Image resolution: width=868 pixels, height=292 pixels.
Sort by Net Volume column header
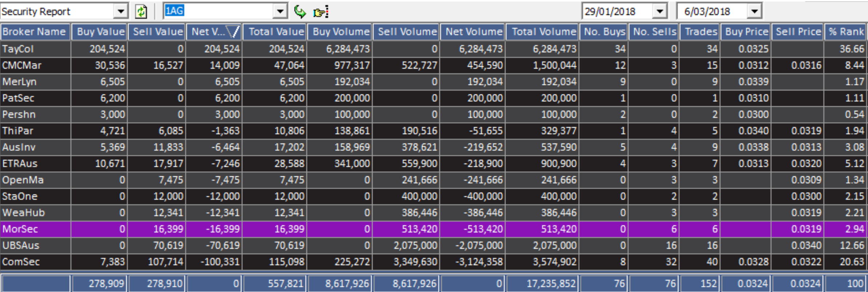pos(473,32)
